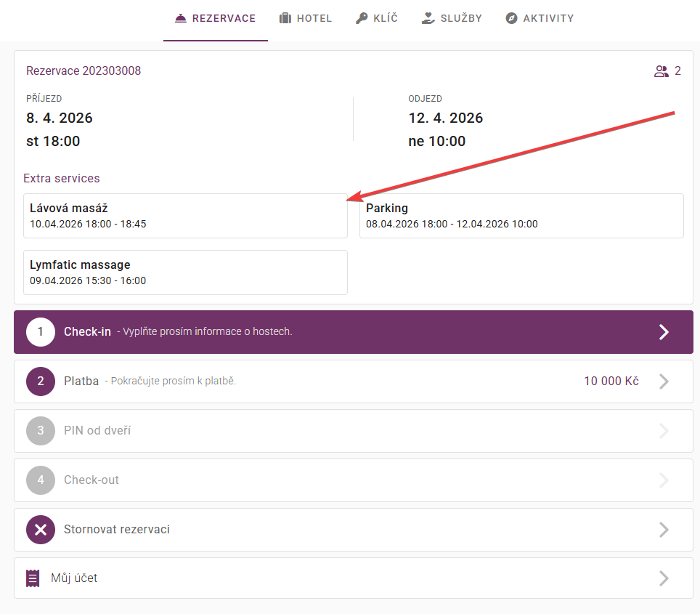Screen dimensions: 700x614
Task: Select the Klíč tab label
Action: coord(385,18)
